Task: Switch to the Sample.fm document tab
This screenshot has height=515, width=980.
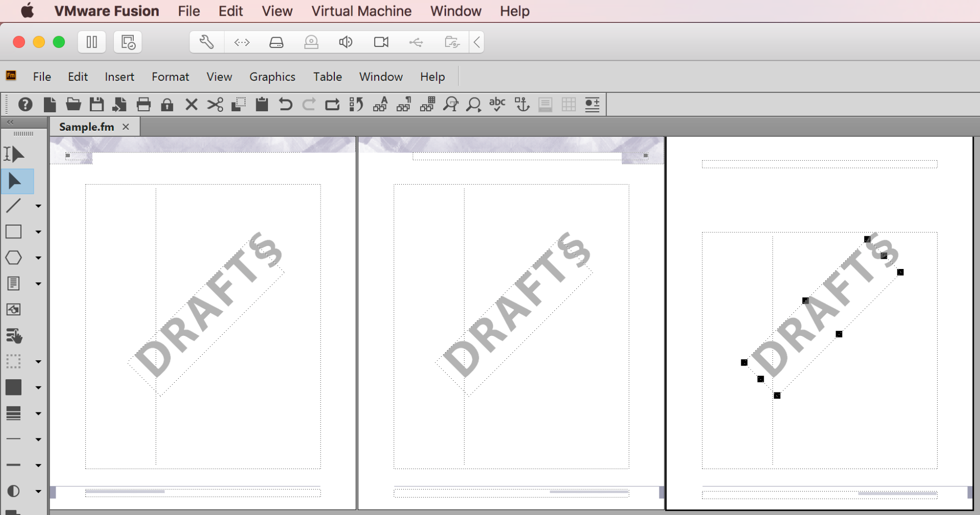Action: pyautogui.click(x=87, y=127)
